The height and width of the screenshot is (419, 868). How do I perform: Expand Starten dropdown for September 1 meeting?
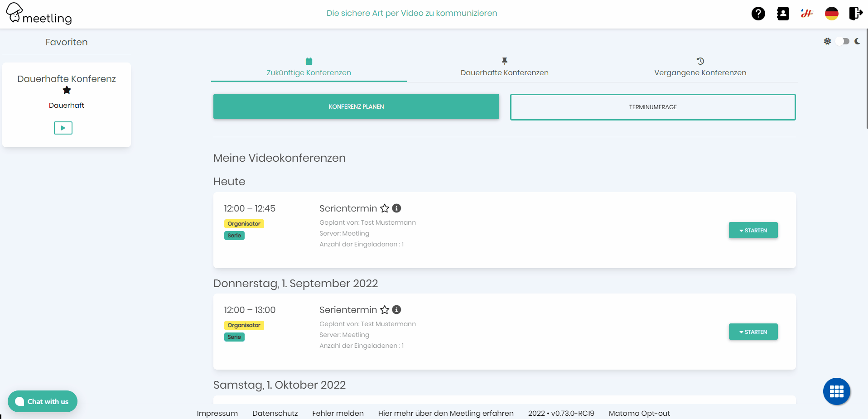[x=753, y=332]
